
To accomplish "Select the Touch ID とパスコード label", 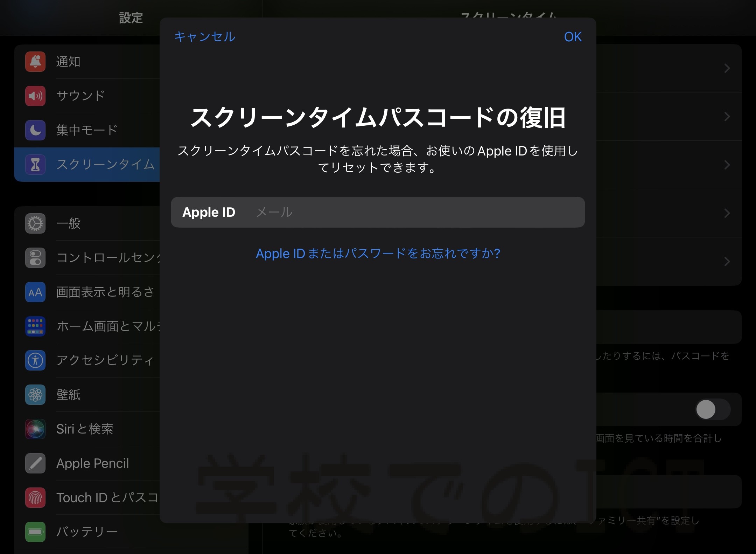I will pyautogui.click(x=108, y=498).
